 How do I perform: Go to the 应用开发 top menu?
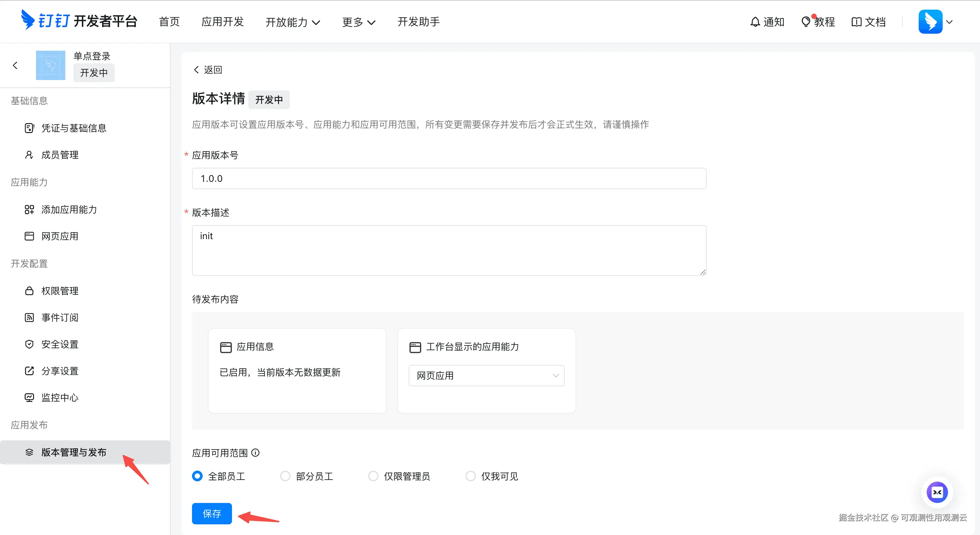point(223,22)
